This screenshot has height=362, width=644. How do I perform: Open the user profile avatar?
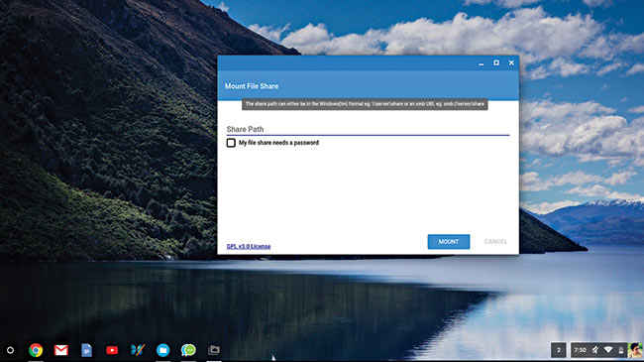(634, 350)
